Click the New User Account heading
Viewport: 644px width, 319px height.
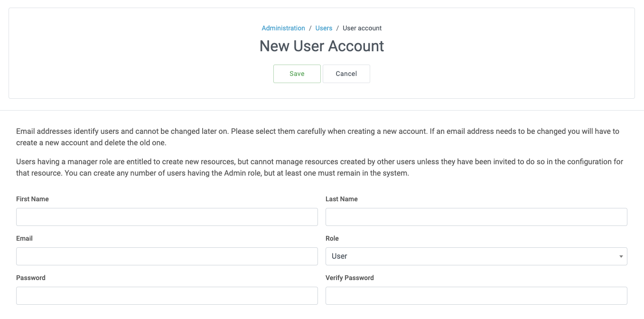click(x=321, y=46)
